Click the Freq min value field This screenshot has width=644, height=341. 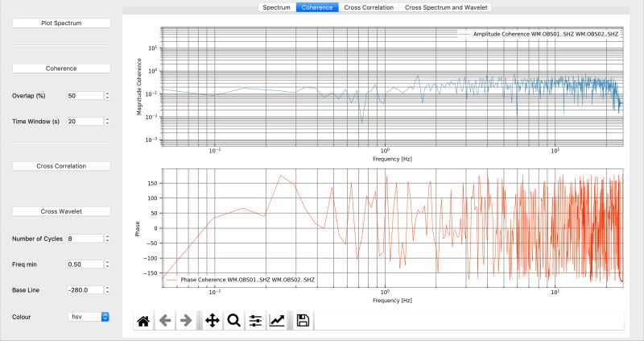coord(85,264)
